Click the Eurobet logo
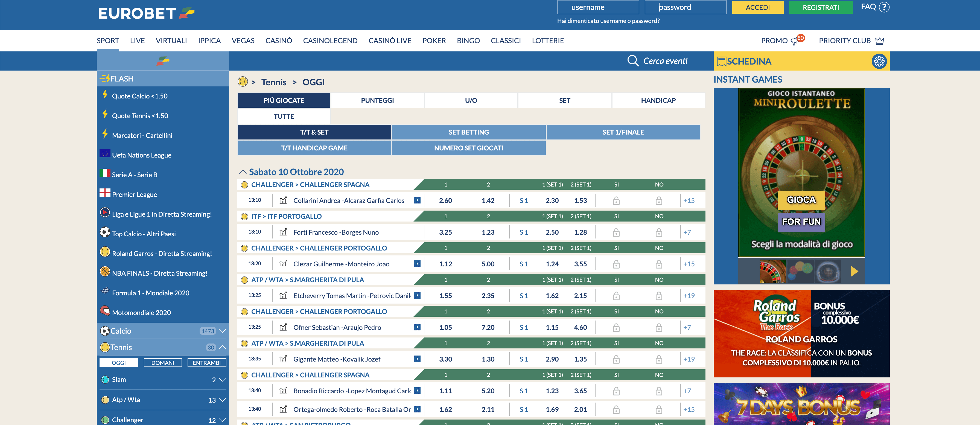Image resolution: width=980 pixels, height=425 pixels. coord(147,13)
